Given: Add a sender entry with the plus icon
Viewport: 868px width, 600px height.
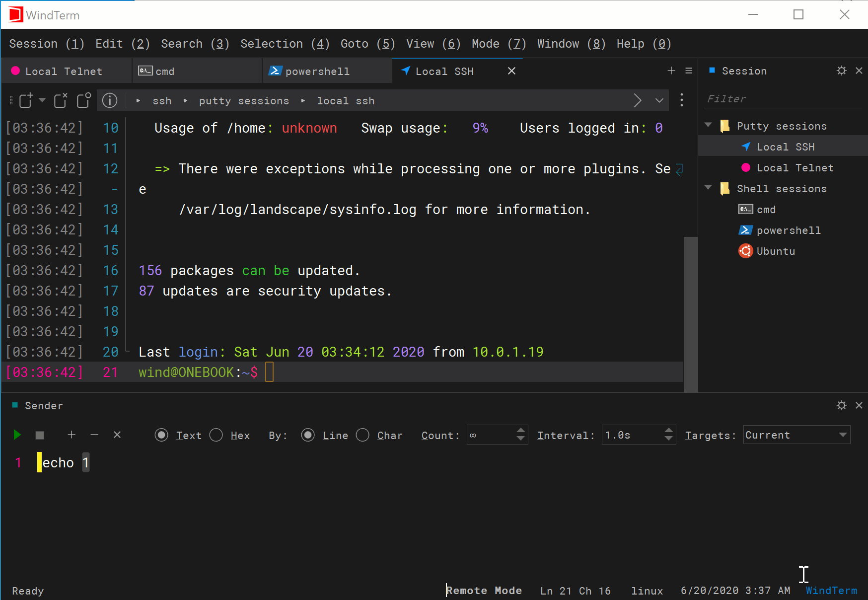Looking at the screenshot, I should point(72,435).
